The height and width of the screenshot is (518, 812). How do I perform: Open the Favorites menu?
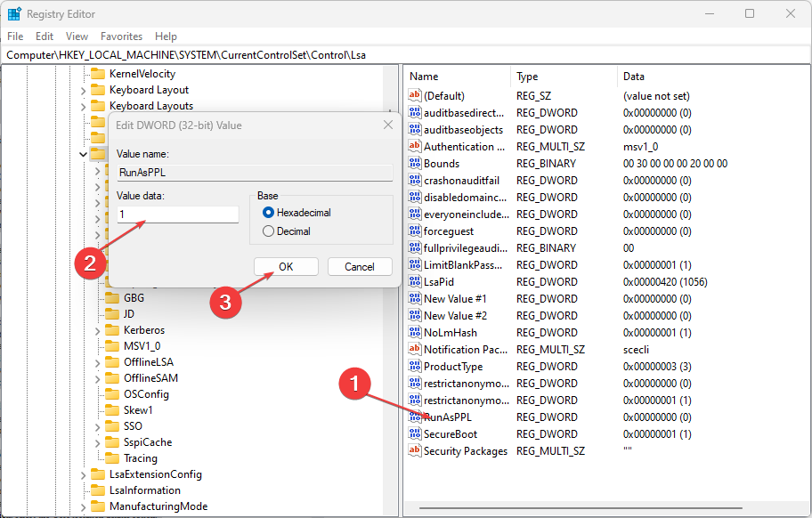pyautogui.click(x=121, y=36)
